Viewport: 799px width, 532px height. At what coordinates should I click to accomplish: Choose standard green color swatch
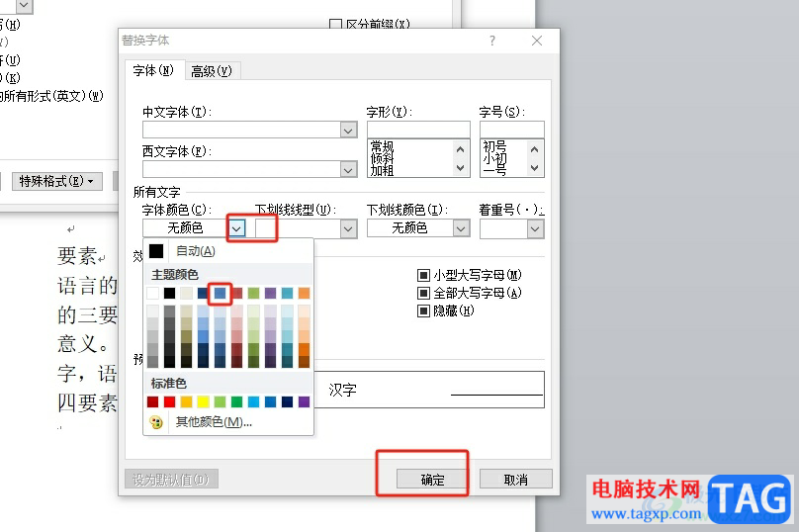[237, 402]
